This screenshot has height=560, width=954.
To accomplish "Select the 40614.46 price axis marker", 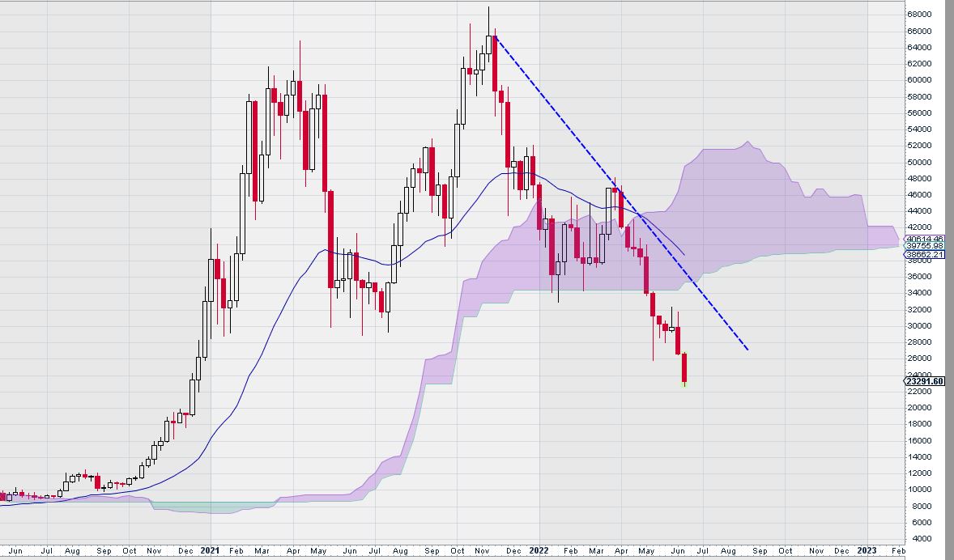I will (924, 239).
